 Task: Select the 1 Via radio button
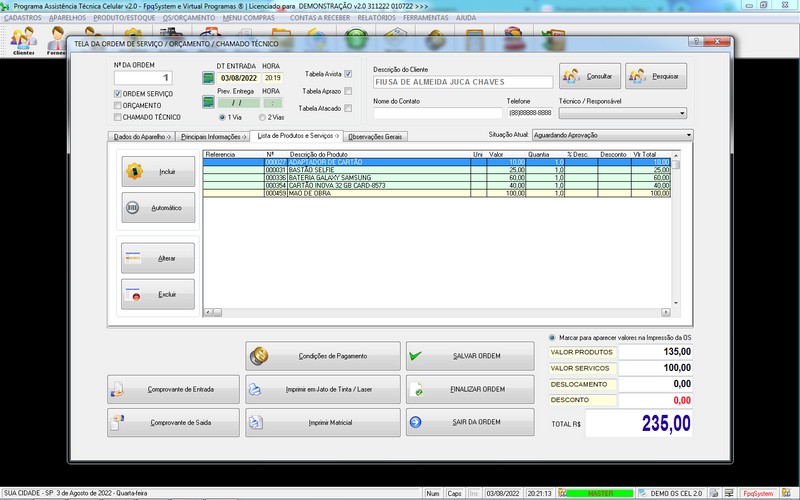[222, 117]
